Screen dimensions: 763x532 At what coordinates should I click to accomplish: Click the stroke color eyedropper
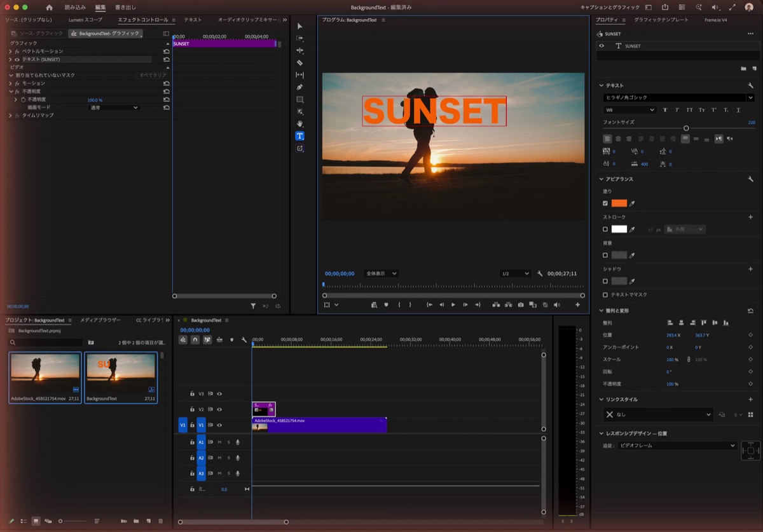(632, 229)
